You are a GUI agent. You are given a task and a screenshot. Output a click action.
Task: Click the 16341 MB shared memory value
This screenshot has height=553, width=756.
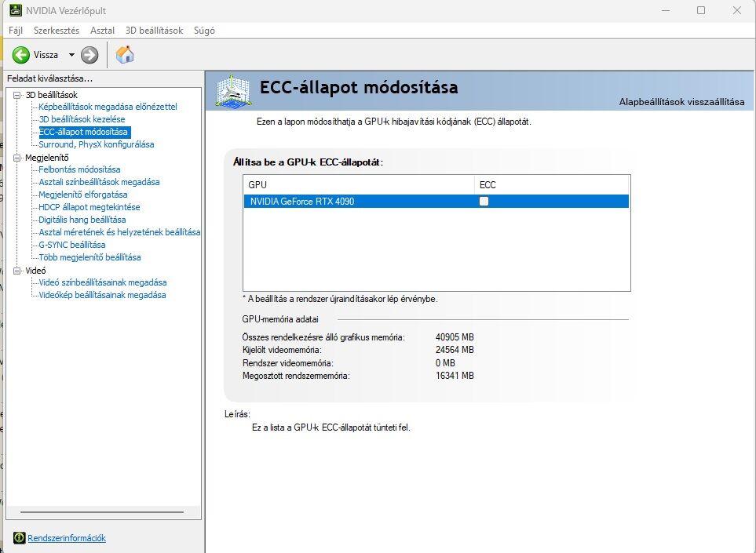click(455, 375)
